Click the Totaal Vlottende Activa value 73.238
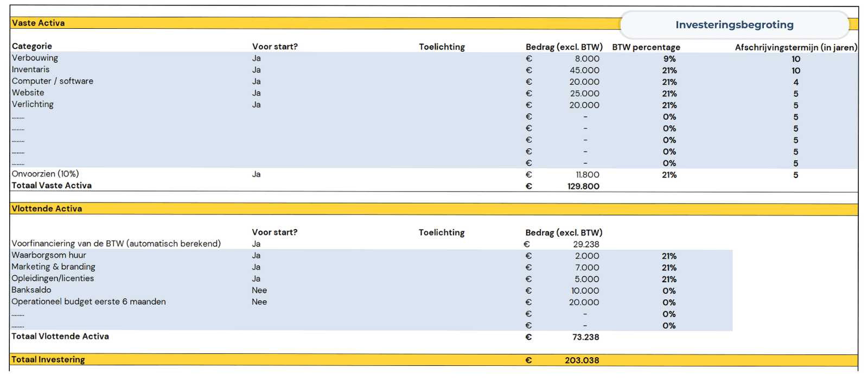868x380 pixels. coord(585,337)
